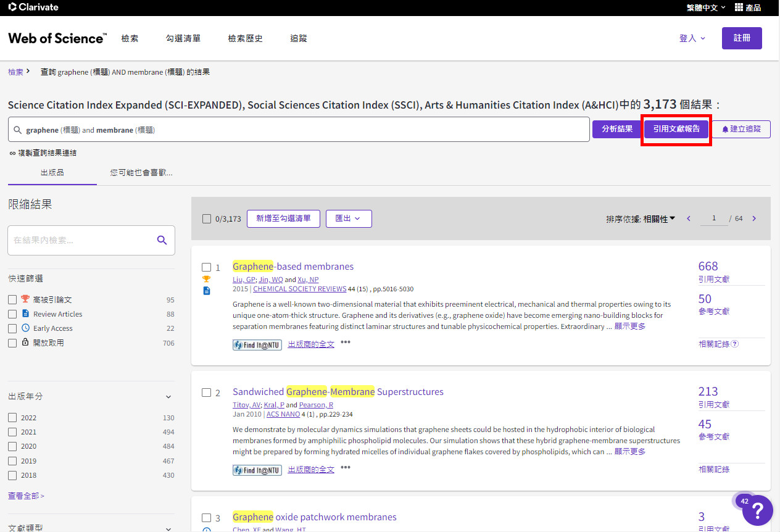Check the 2022 publication year filter
The width and height of the screenshot is (780, 532).
coord(12,418)
